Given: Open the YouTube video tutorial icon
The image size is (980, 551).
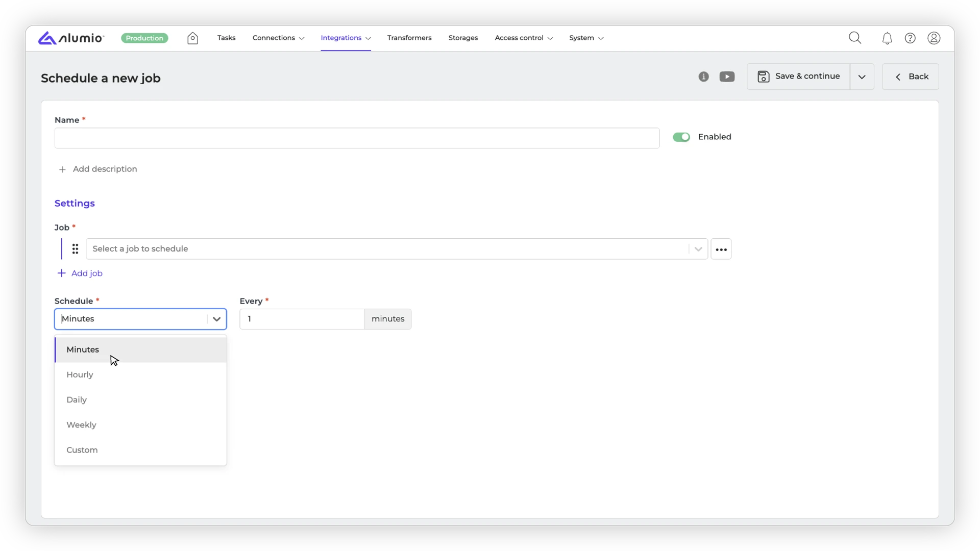Looking at the screenshot, I should pos(727,77).
